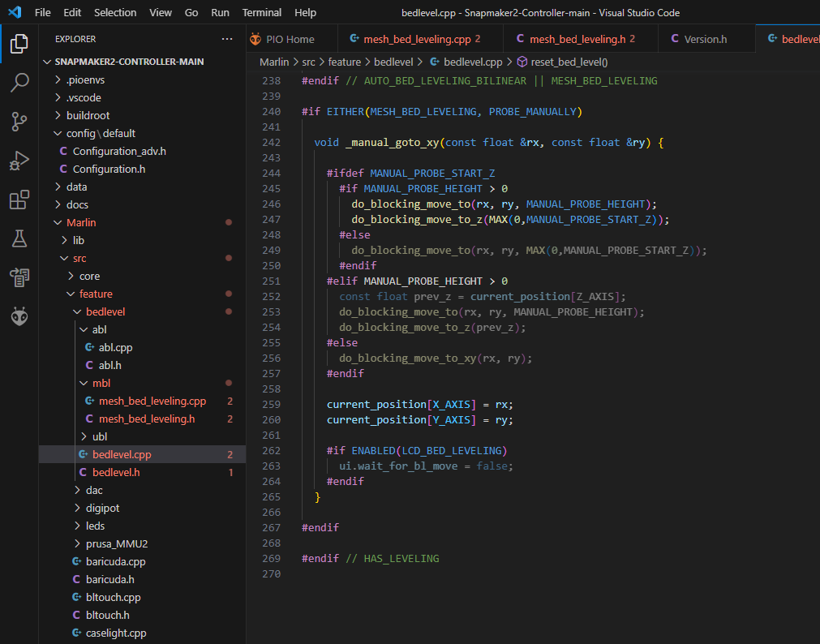820x644 pixels.
Task: Click the Visual Studio Code logo icon
Action: click(15, 12)
